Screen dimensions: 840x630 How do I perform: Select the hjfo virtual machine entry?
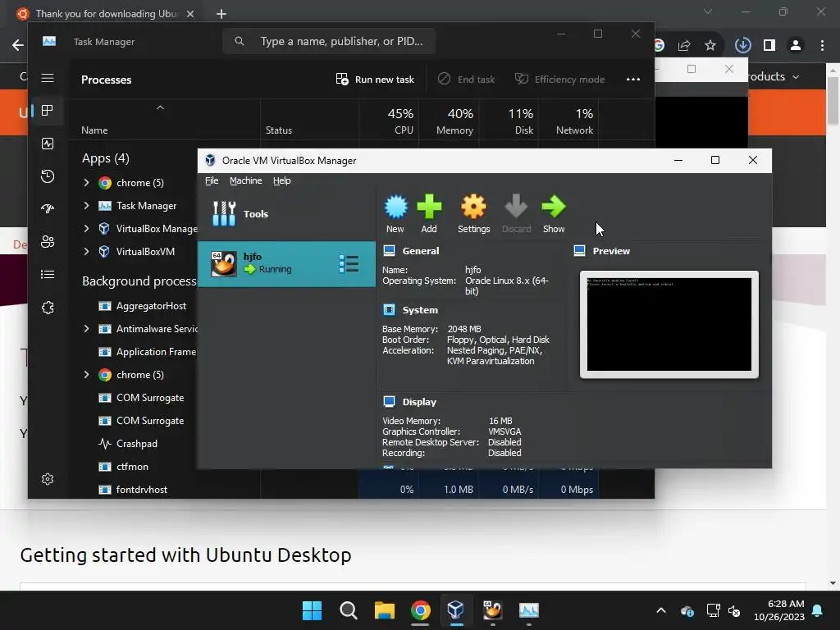coord(286,264)
